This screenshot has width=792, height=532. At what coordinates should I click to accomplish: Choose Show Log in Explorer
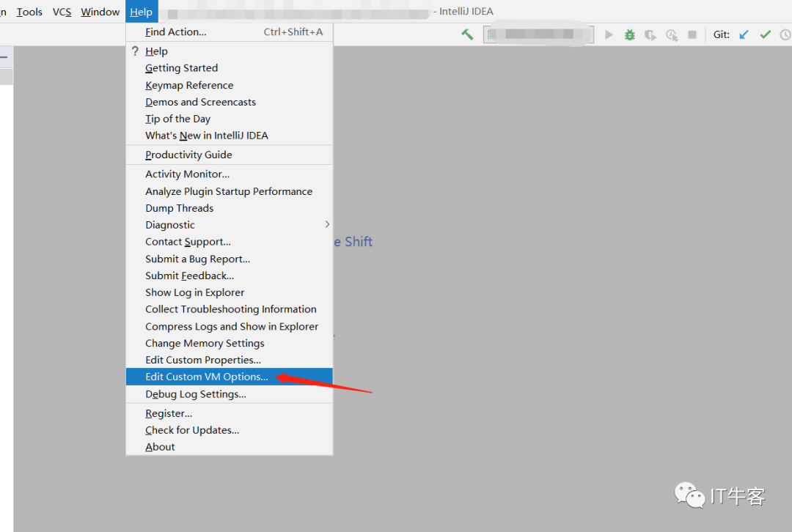click(x=195, y=292)
